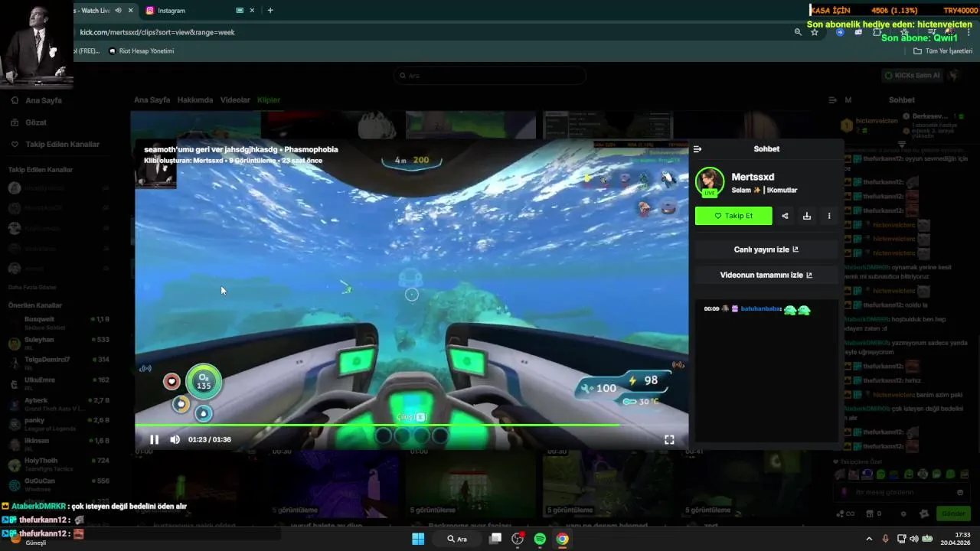Open the Ana Sayfa channel tab
Viewport: 980px width, 551px height.
pos(152,100)
